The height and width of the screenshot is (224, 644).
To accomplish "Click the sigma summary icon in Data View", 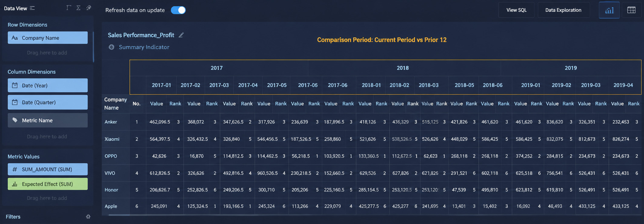I will pyautogui.click(x=78, y=8).
